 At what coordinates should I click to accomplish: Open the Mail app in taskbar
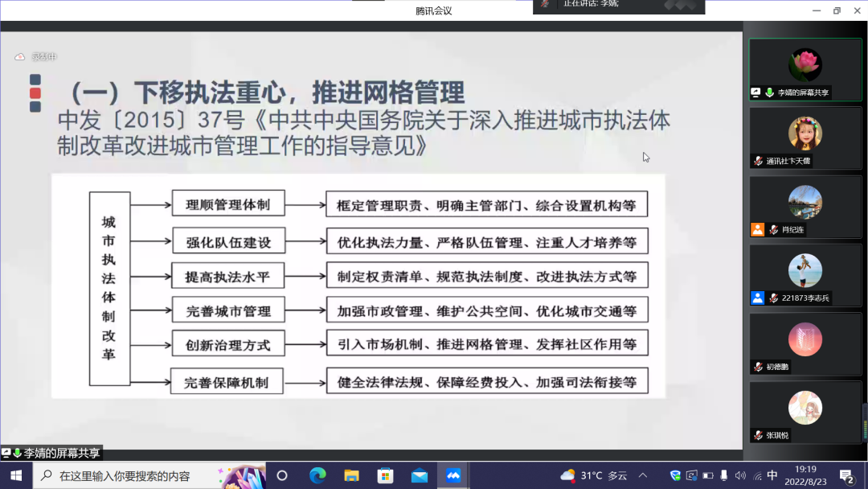419,475
